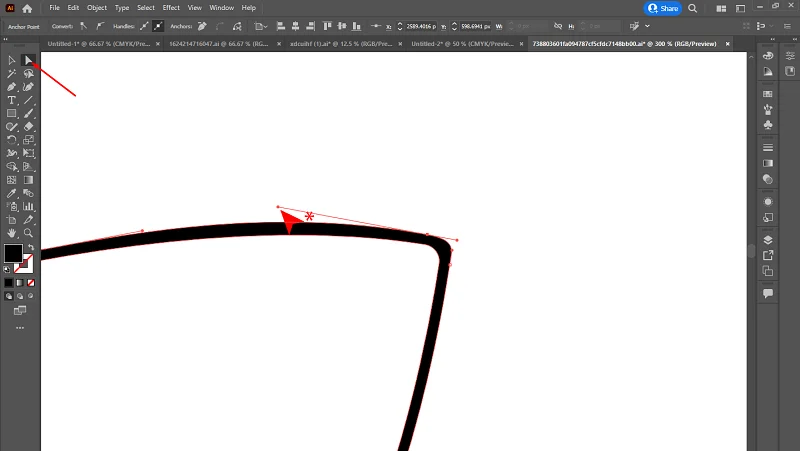Select the Magic Wand tool
The height and width of the screenshot is (451, 800).
[x=12, y=73]
